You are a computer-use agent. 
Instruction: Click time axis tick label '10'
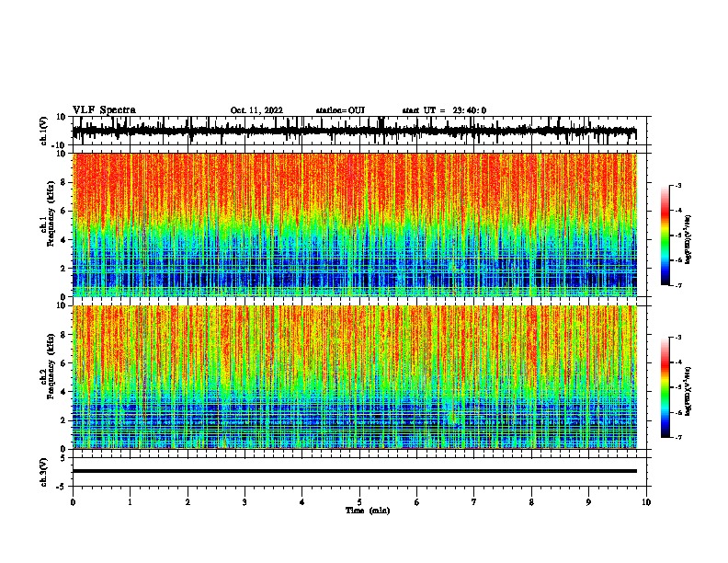646,502
